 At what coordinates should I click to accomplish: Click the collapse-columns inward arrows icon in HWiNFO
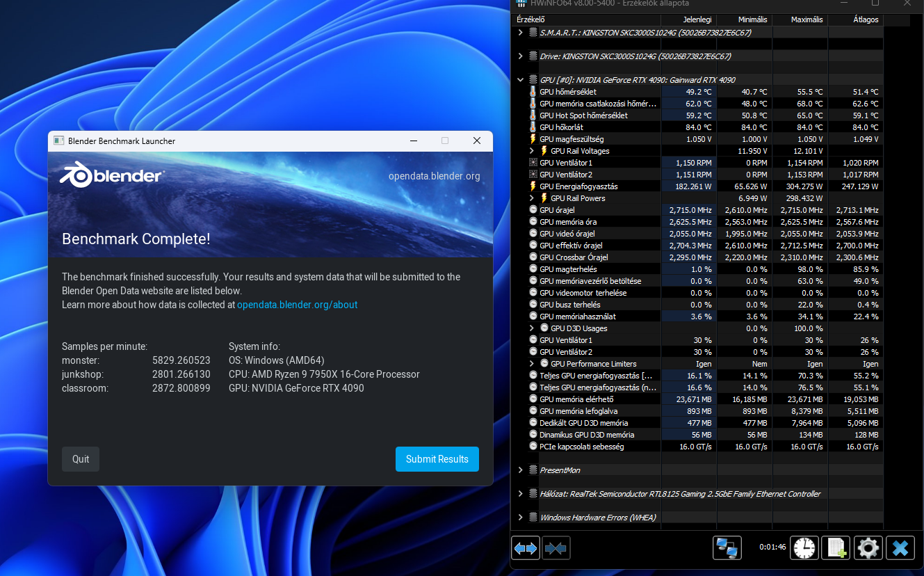click(556, 547)
